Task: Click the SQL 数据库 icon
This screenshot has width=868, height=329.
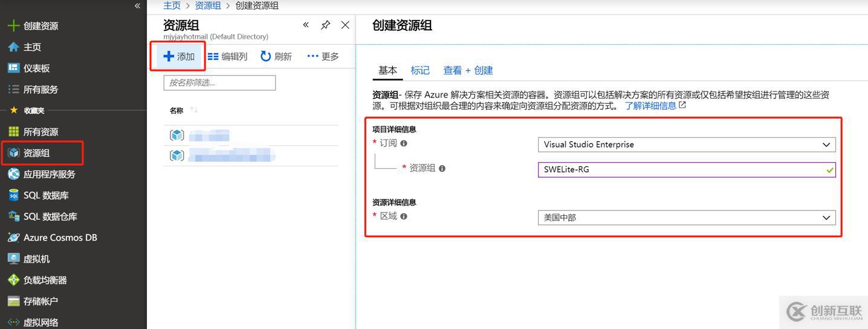Action: pyautogui.click(x=13, y=195)
